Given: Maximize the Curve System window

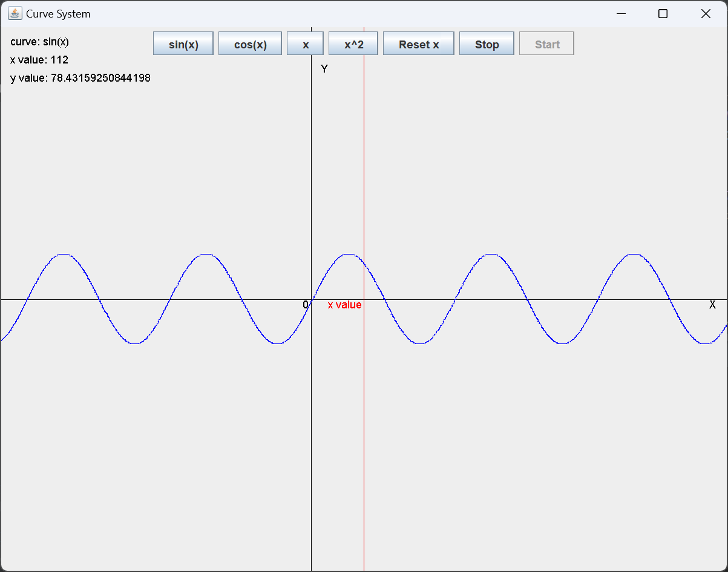Looking at the screenshot, I should point(663,14).
